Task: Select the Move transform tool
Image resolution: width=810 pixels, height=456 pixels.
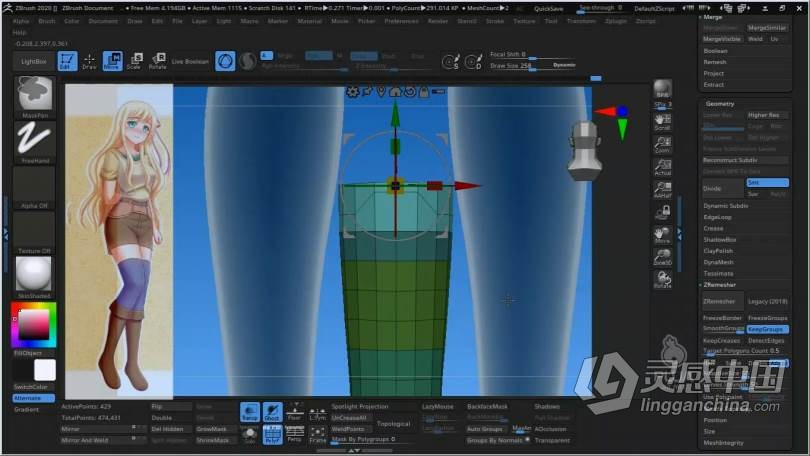Action: pyautogui.click(x=112, y=61)
